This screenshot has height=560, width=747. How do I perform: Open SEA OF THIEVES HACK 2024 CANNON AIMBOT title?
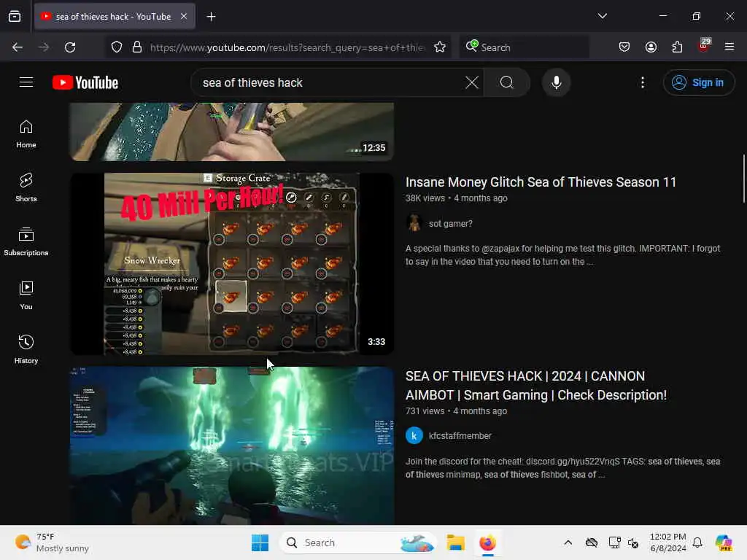click(x=536, y=386)
